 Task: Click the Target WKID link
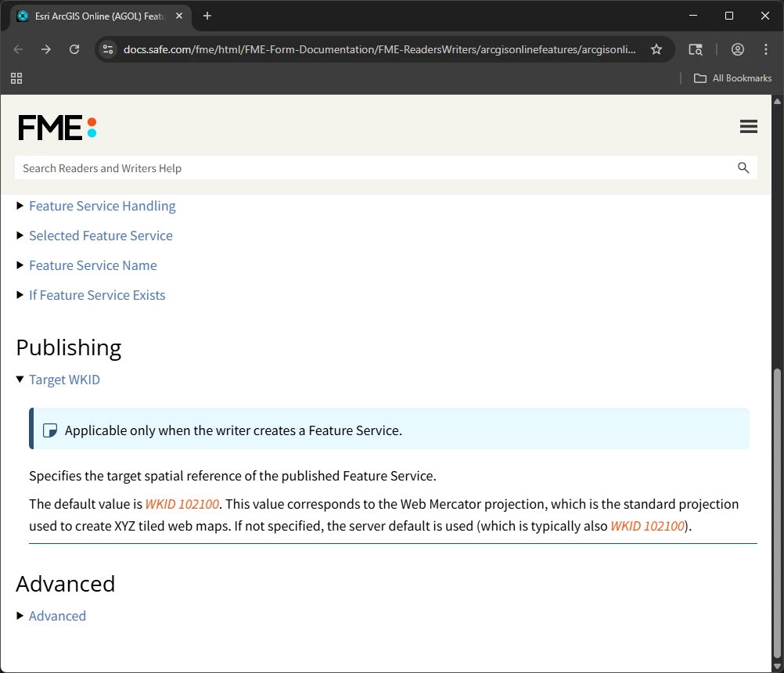pyautogui.click(x=64, y=380)
